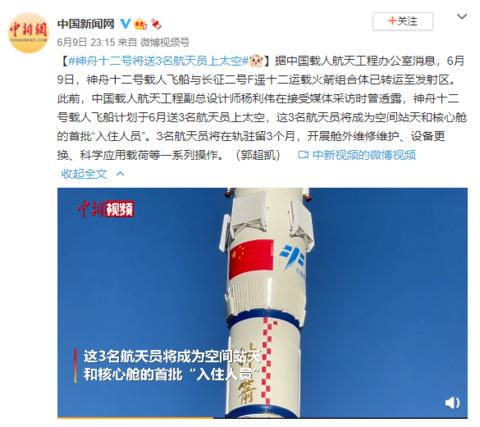
Task: Seek the video using the progress bar
Action: coord(262,417)
